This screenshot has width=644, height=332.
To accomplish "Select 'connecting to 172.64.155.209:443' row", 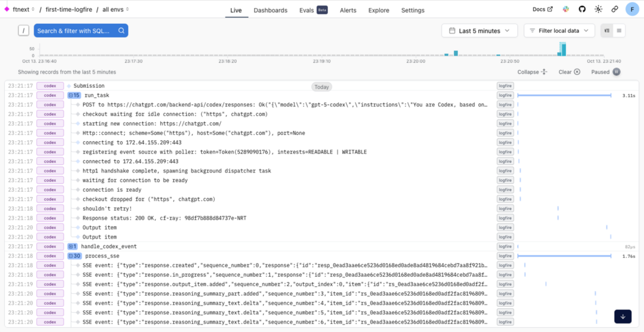I will (x=322, y=142).
